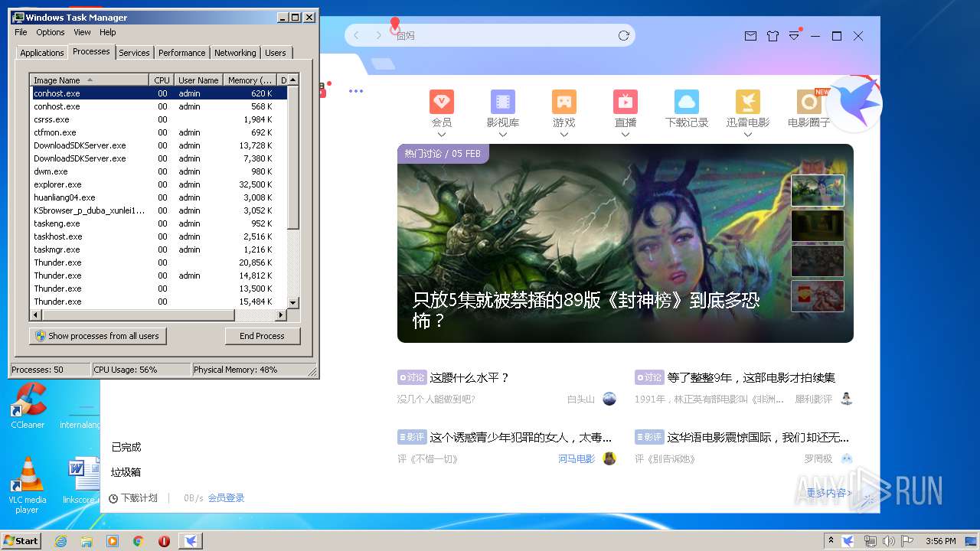Open the 下载记录 cloud icon
Image resolution: width=980 pixels, height=551 pixels.
point(687,102)
